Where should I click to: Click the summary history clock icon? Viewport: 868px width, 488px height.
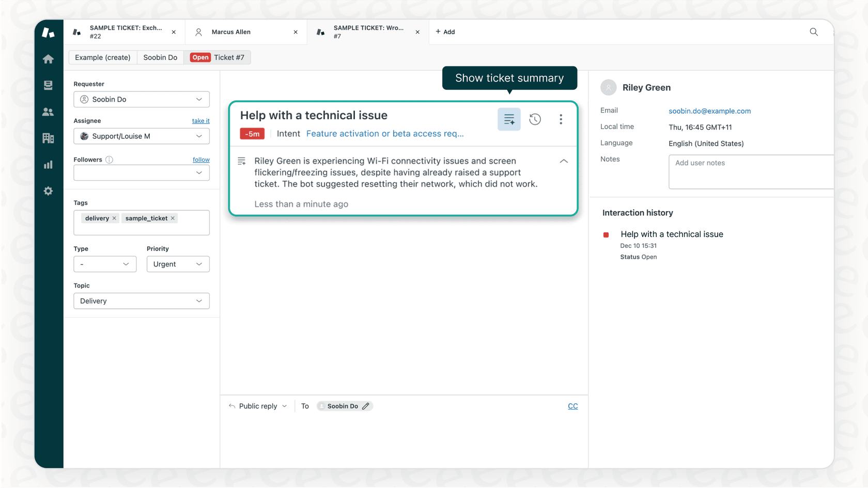point(535,119)
